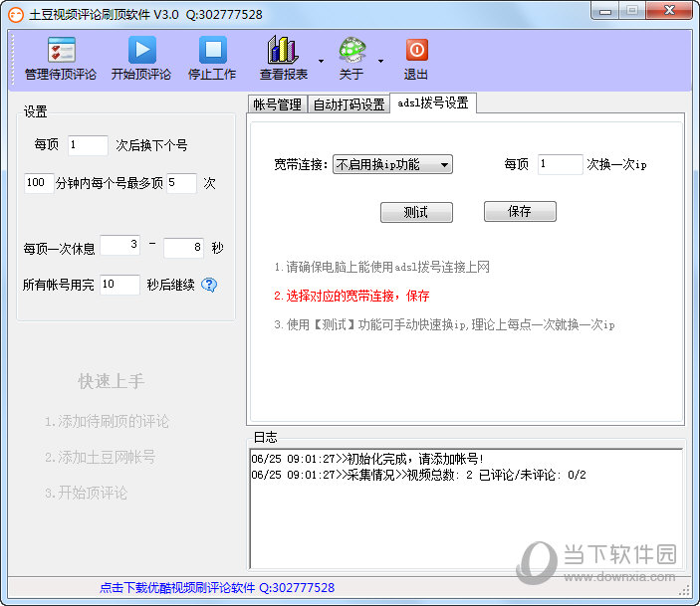
Task: Open 管理待顶评论 toolbar icon
Action: (61, 50)
